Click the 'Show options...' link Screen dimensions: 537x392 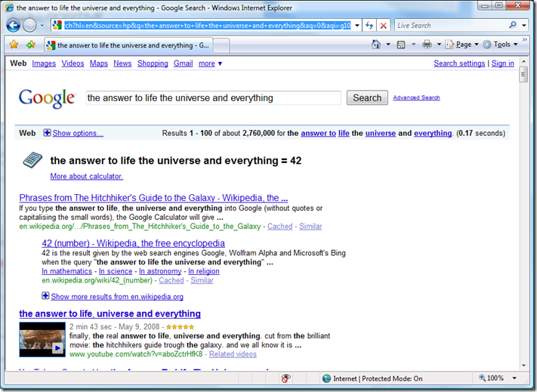[x=78, y=133]
